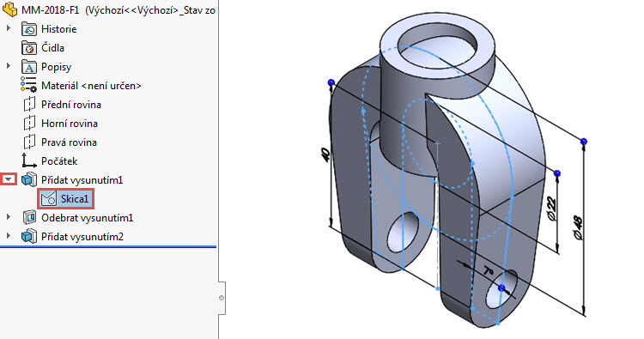This screenshot has width=644, height=339.
Task: Select the Popisy tree item label
Action: tap(57, 67)
